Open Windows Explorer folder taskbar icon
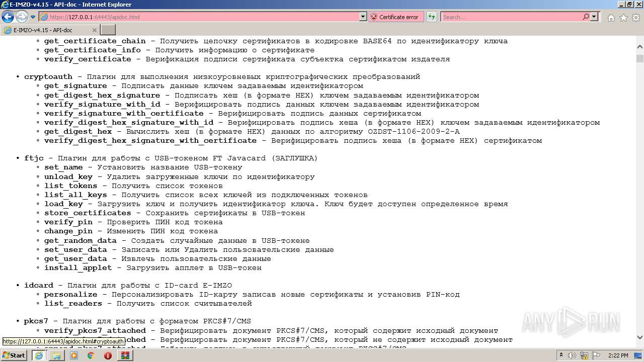 pyautogui.click(x=56, y=355)
